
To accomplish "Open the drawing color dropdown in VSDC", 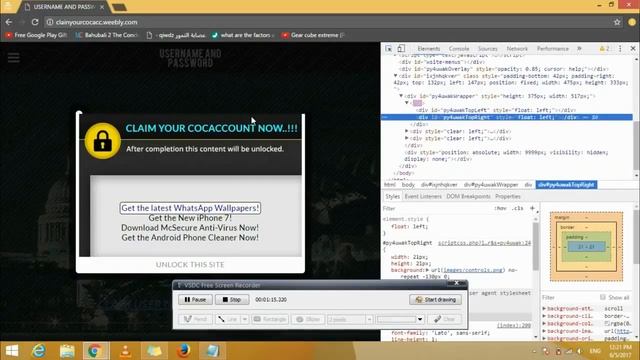I will tap(420, 319).
